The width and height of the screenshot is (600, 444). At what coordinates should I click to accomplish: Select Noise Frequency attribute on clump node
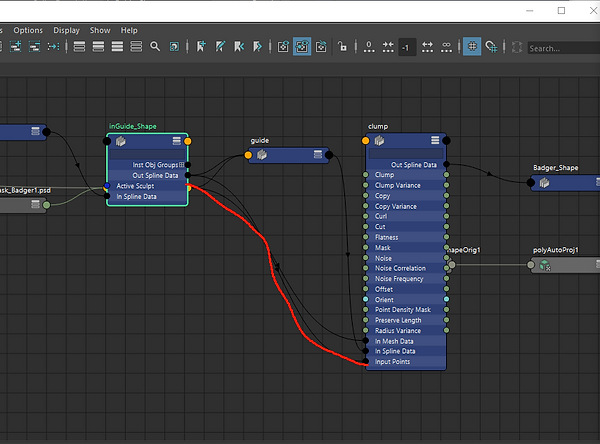click(x=406, y=279)
